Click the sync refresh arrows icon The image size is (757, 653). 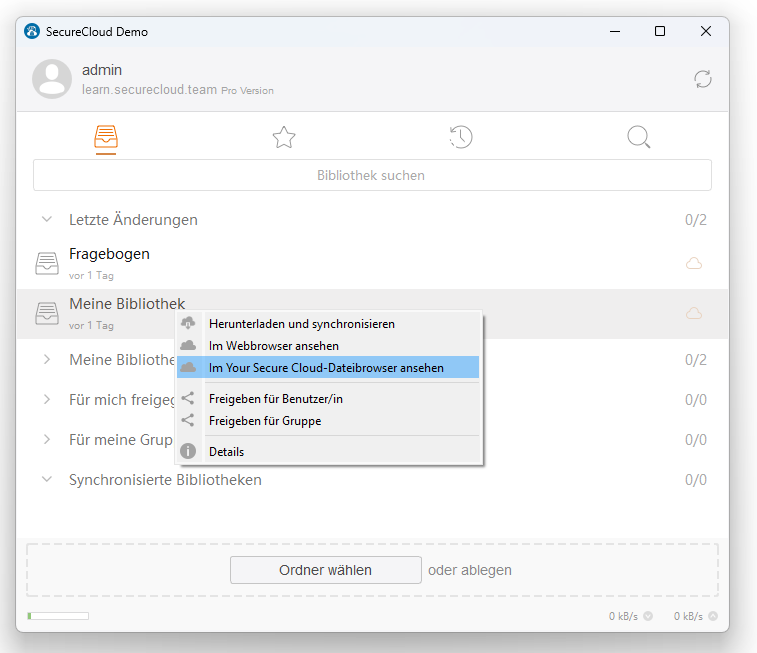tap(702, 79)
